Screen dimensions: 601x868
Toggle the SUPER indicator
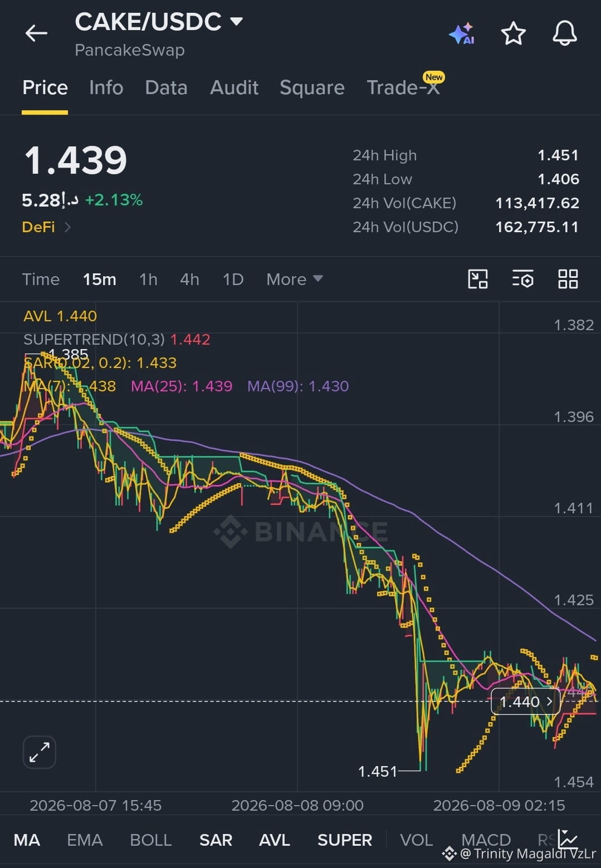(345, 840)
